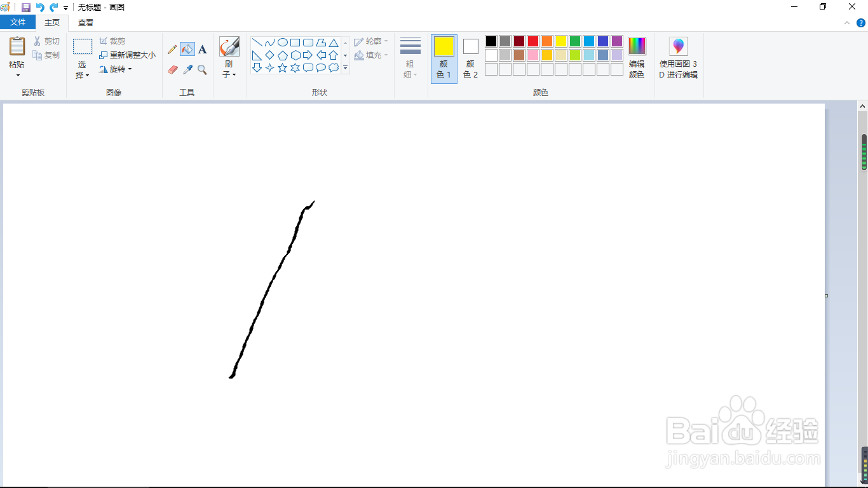Click 复制 (Copy) button
The width and height of the screenshot is (868, 488).
[x=46, y=55]
